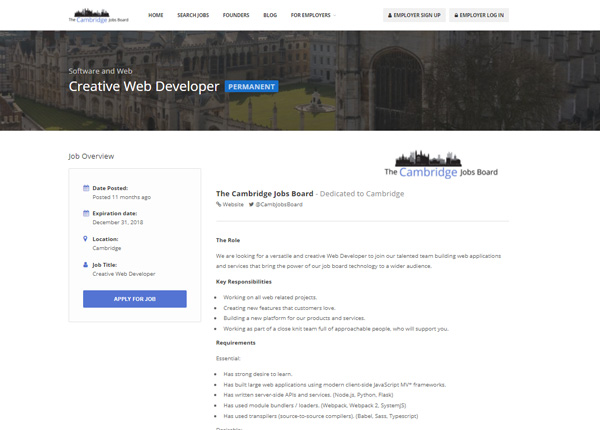Viewport: 600px width, 430px height.
Task: Click the calendar icon beside Expiration date
Action: [86, 213]
